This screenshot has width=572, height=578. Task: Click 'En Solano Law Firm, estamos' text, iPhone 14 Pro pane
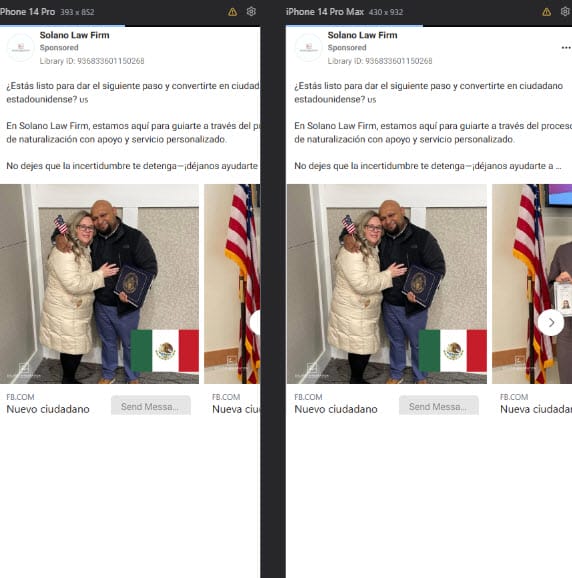click(133, 132)
